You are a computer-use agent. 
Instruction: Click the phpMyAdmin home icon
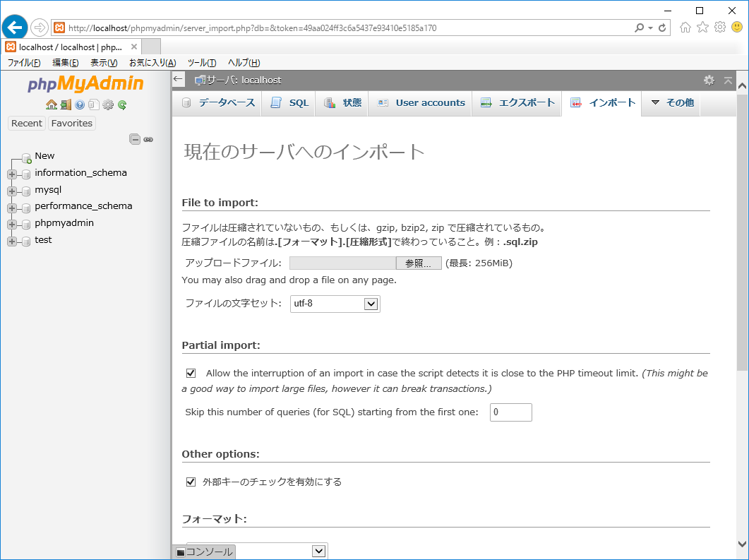pyautogui.click(x=51, y=105)
